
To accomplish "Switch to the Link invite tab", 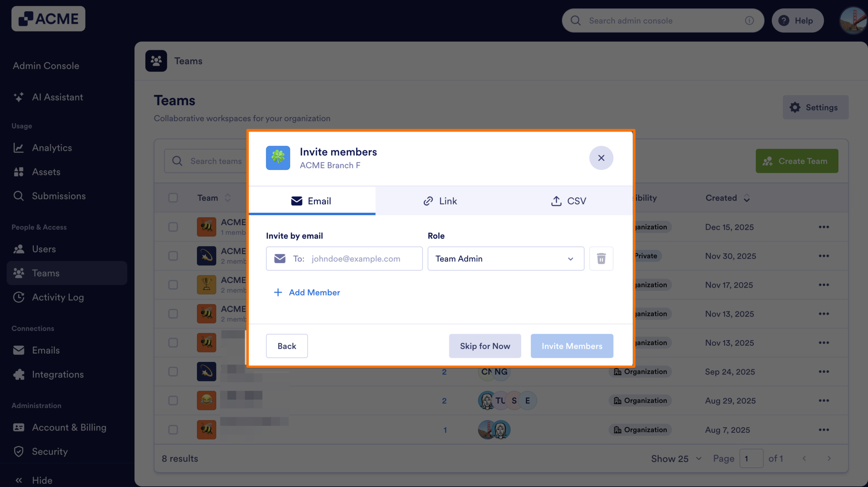I will click(x=440, y=201).
